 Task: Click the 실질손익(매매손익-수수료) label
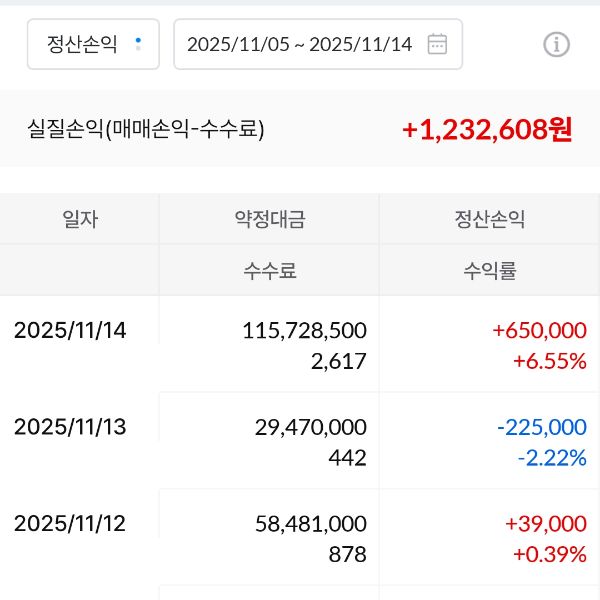click(146, 129)
